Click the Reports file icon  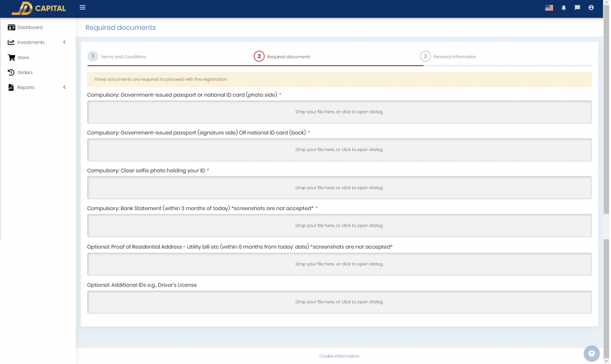pyautogui.click(x=11, y=87)
